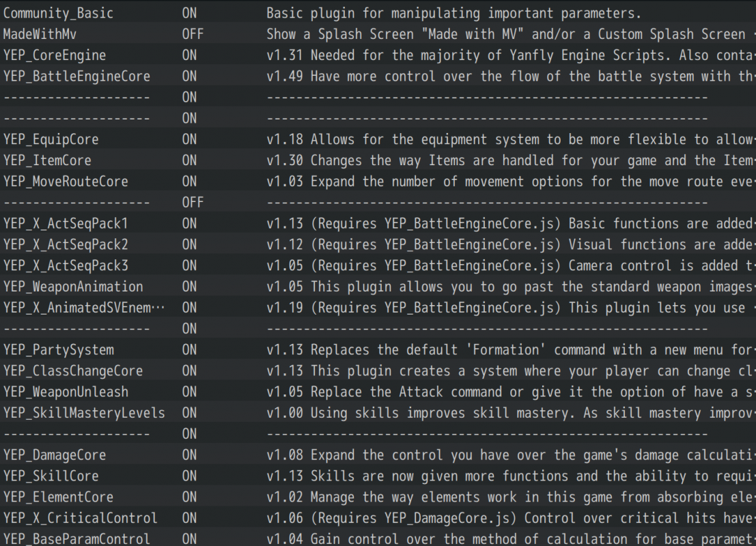This screenshot has width=756, height=546.
Task: Click the 'v1.30 Changes the way Items' description
Action: point(510,160)
